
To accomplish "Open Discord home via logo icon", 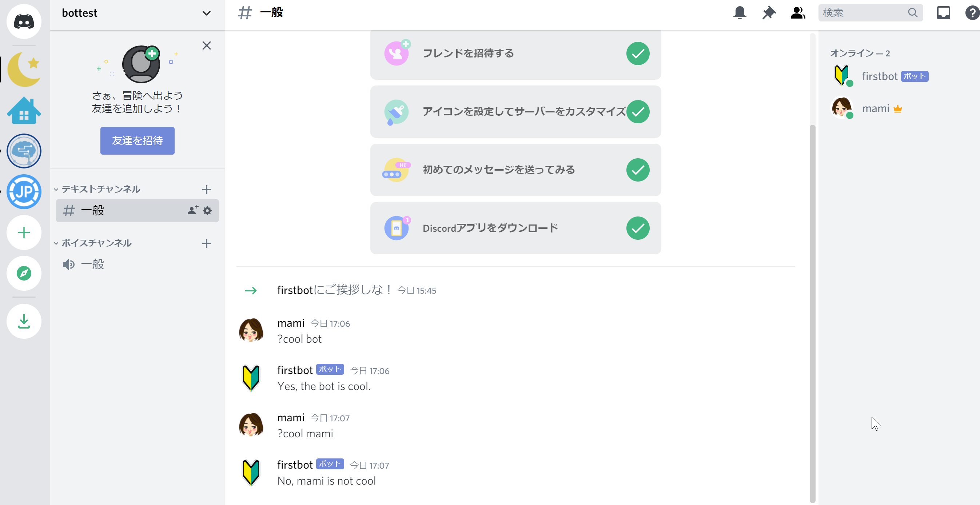I will coord(24,22).
